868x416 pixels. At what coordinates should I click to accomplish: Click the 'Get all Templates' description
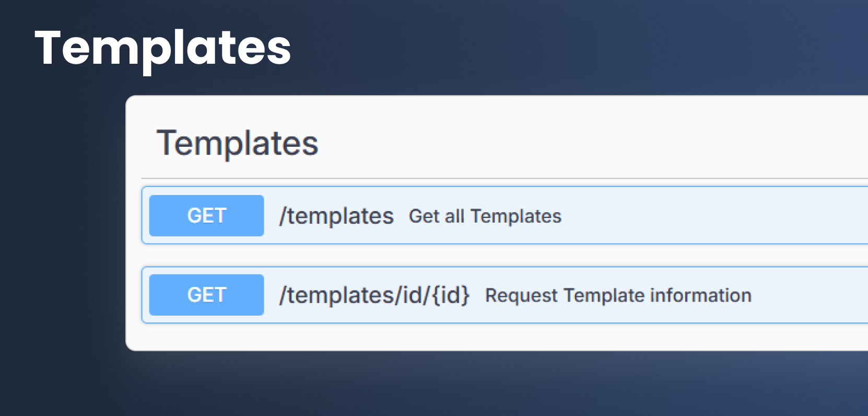click(486, 216)
